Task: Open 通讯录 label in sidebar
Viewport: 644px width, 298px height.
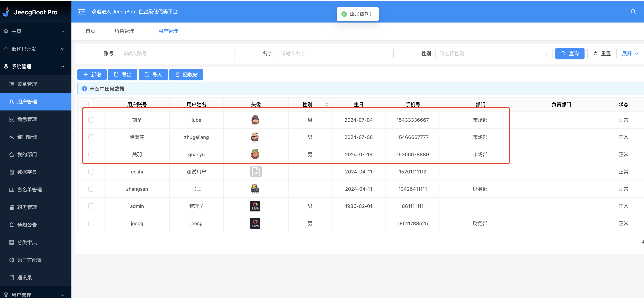Action: pyautogui.click(x=24, y=277)
